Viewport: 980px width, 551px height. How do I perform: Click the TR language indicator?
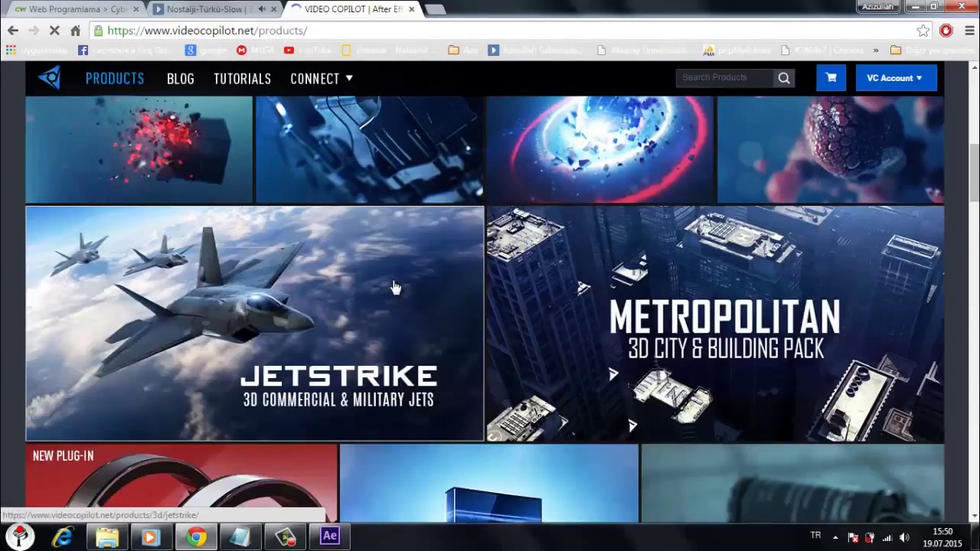point(815,536)
